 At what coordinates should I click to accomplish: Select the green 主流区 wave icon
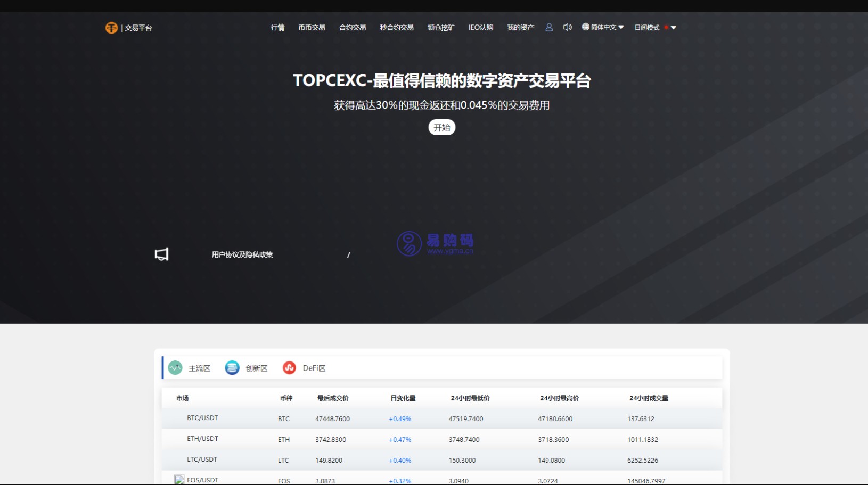click(175, 368)
